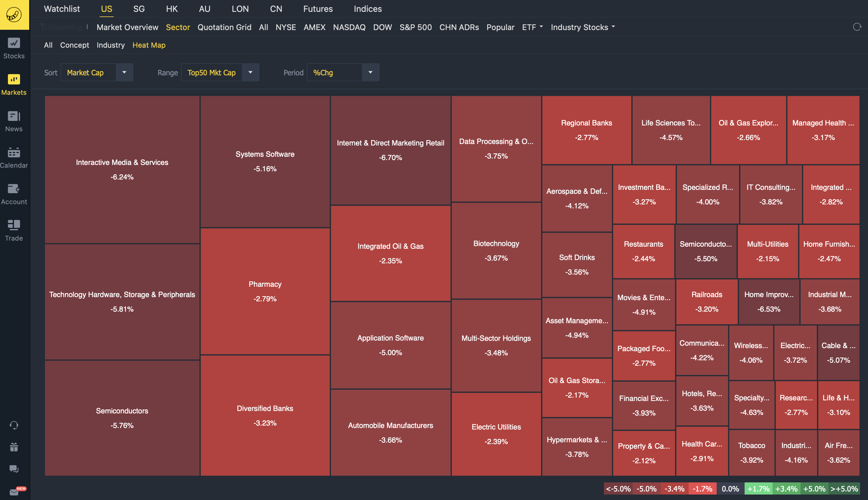
Task: Open the Semiconductors heat map tile
Action: coord(122,418)
